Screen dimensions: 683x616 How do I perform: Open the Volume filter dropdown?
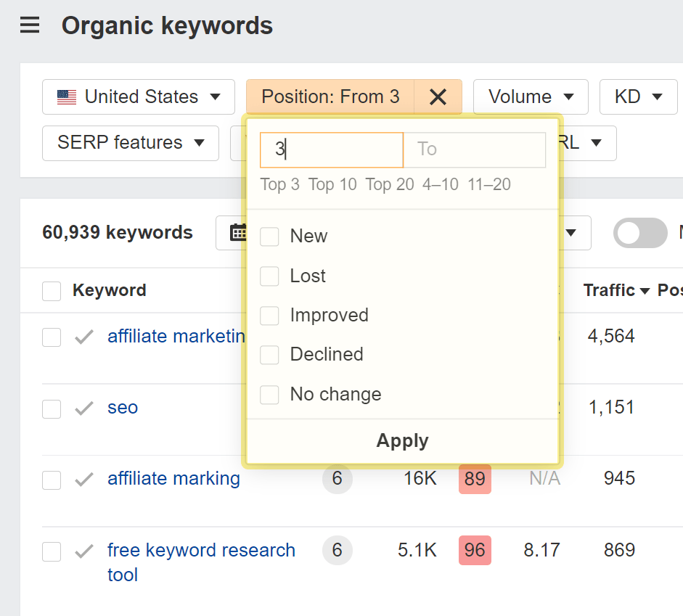coord(530,96)
